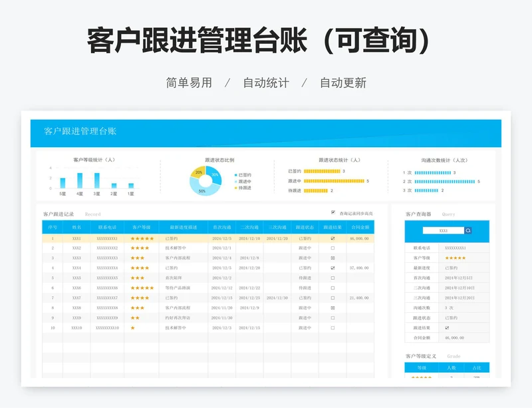Toggle 跟进结果 checkbox in row XXX7
This screenshot has height=408, width=532.
pyautogui.click(x=332, y=298)
